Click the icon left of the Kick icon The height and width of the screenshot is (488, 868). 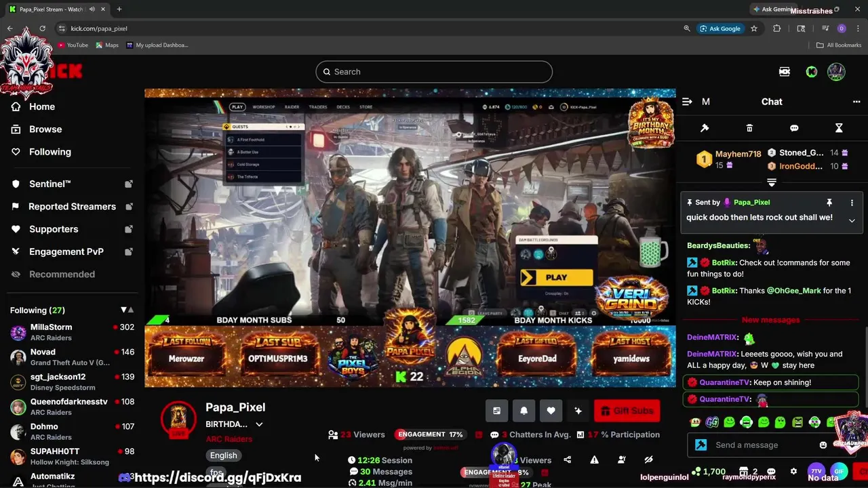785,72
